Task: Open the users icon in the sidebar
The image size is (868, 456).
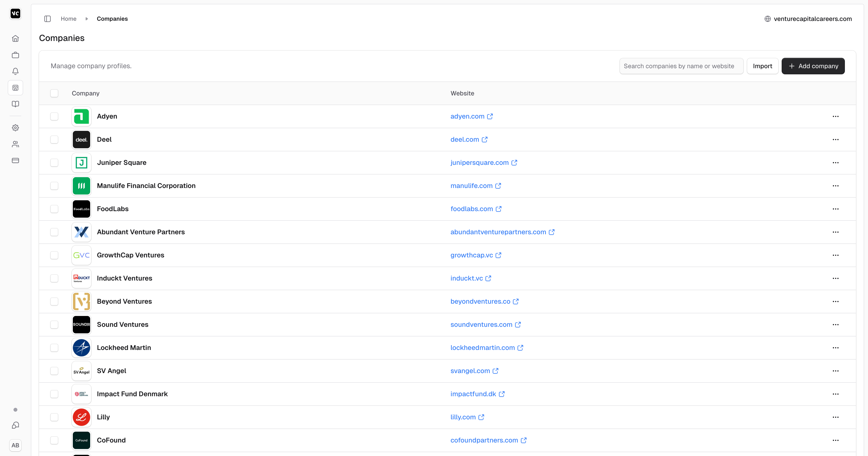Action: point(15,144)
